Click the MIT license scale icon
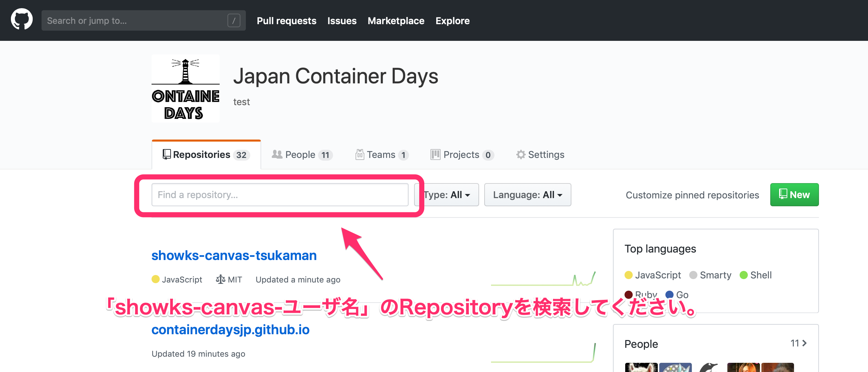868x372 pixels. [220, 279]
